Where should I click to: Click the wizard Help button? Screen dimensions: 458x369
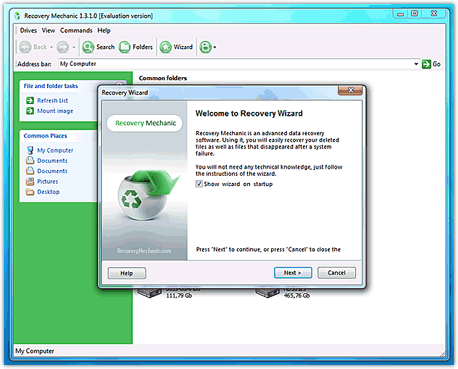pos(127,273)
